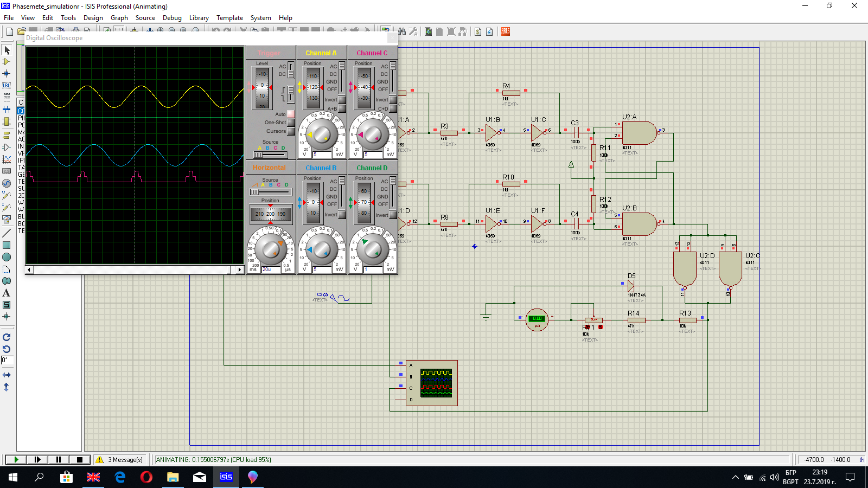Open Microsoft Store from the taskbar
The width and height of the screenshot is (868, 488).
click(x=66, y=477)
